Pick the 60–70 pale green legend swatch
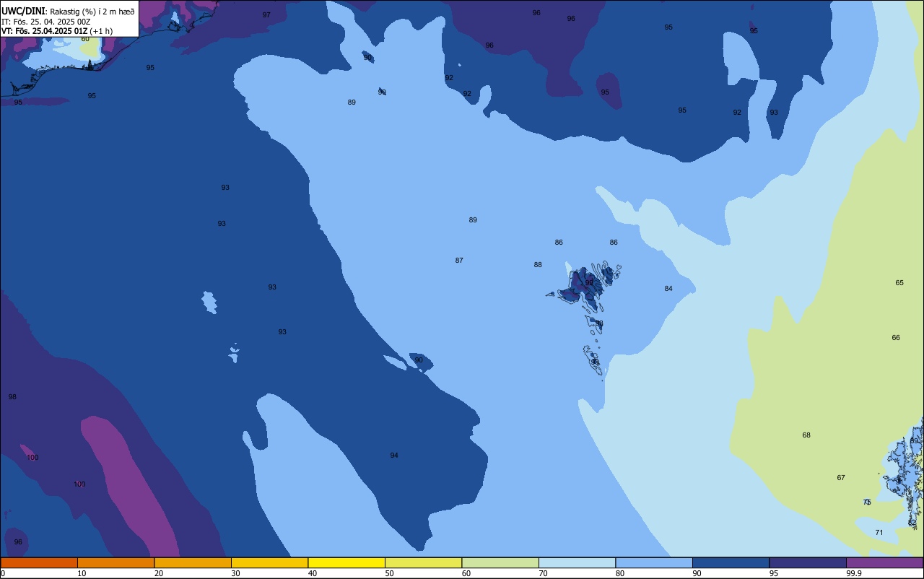 point(500,562)
